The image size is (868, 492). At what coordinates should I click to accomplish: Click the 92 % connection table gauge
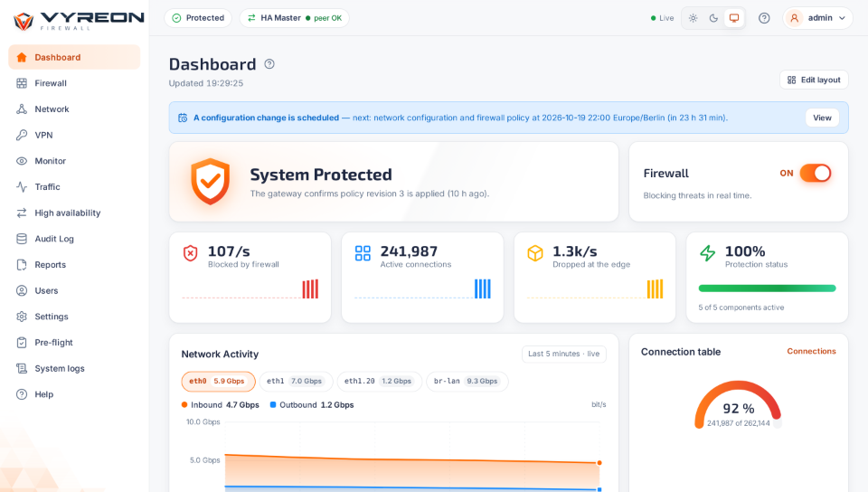pyautogui.click(x=738, y=404)
